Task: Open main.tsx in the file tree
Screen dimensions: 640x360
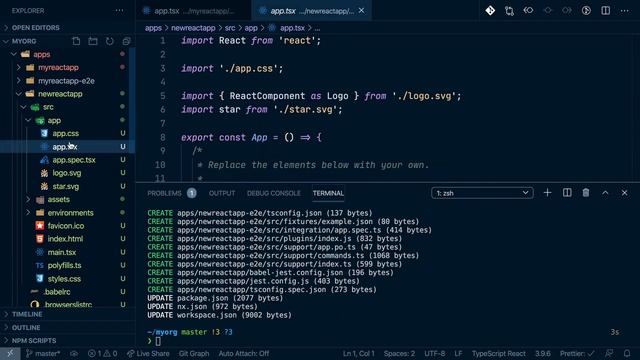Action: point(62,252)
